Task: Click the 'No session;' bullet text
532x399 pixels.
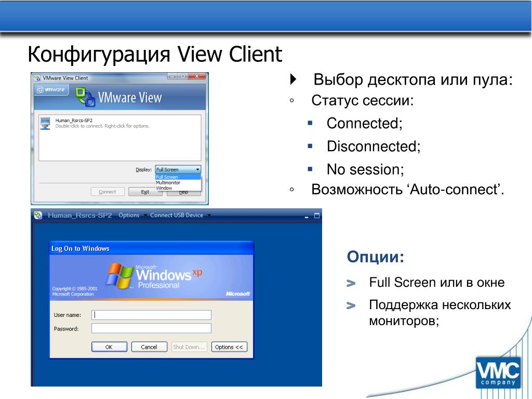Action: pyautogui.click(x=365, y=169)
